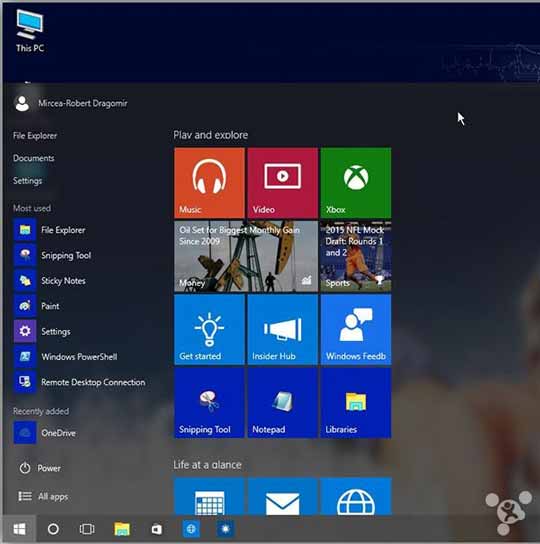Screen dimensions: 540x544
Task: Launch Paint from Most used
Action: (37, 306)
